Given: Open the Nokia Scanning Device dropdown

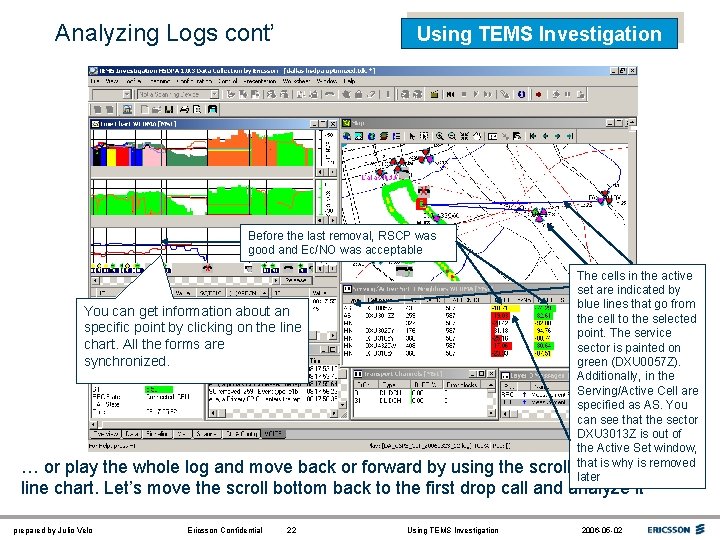Looking at the screenshot, I should tap(214, 94).
